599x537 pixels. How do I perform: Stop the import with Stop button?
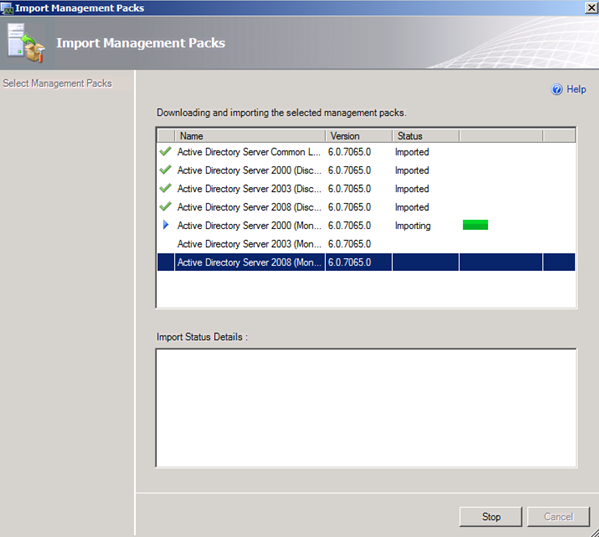(x=491, y=517)
